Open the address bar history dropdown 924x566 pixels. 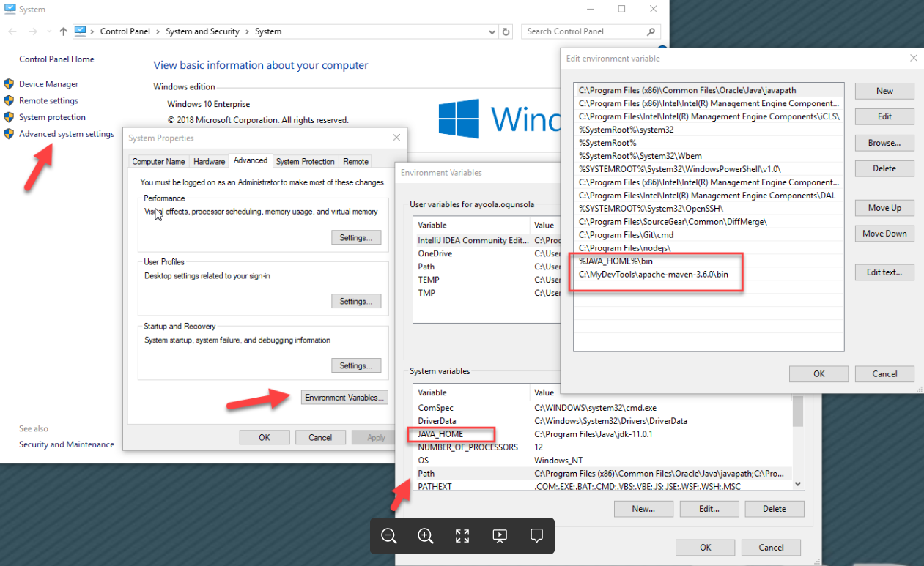pyautogui.click(x=492, y=31)
